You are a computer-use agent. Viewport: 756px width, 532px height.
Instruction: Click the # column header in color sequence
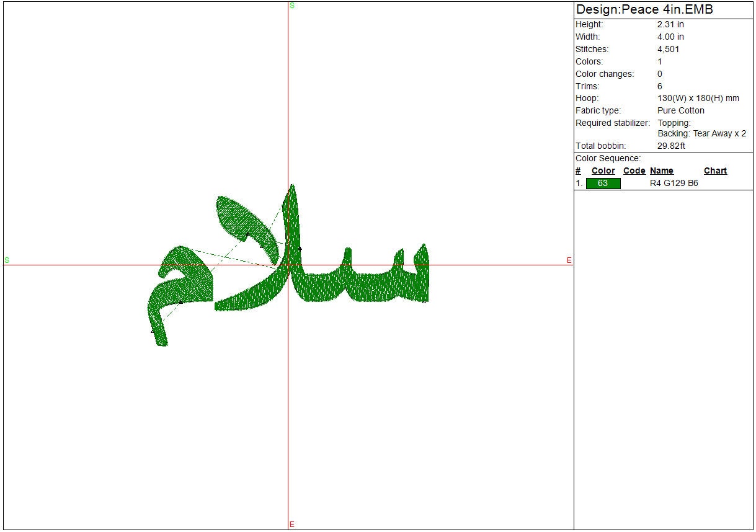[578, 171]
